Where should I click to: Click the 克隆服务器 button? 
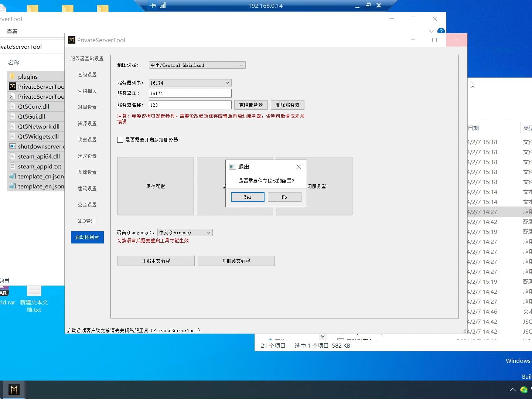tap(251, 105)
